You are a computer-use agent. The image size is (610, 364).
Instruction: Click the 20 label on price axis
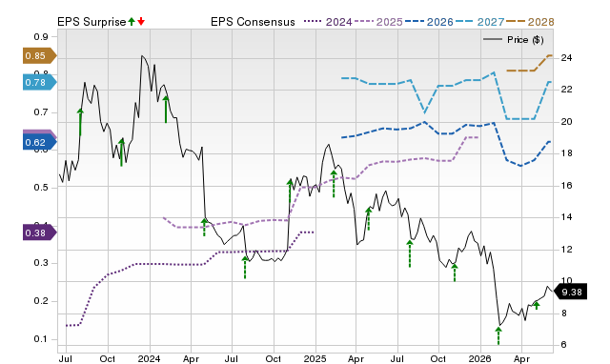coord(566,122)
